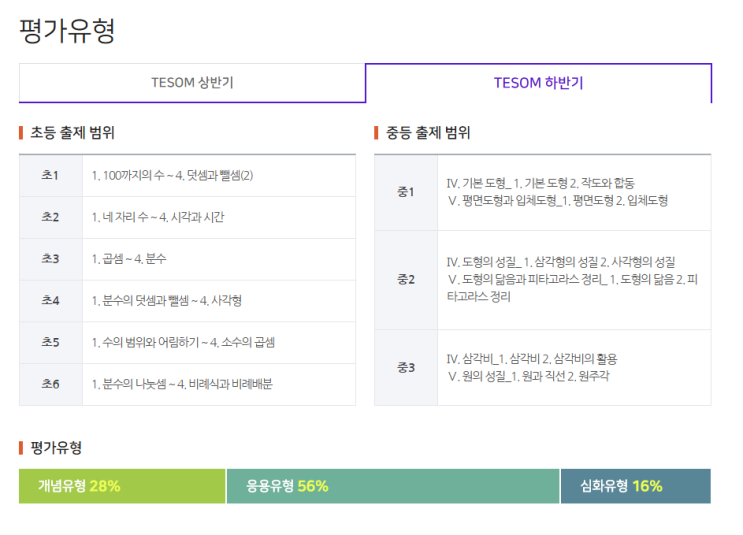Viewport: 743px width, 535px height.
Task: Select the 초4 grade cell
Action: 50,301
